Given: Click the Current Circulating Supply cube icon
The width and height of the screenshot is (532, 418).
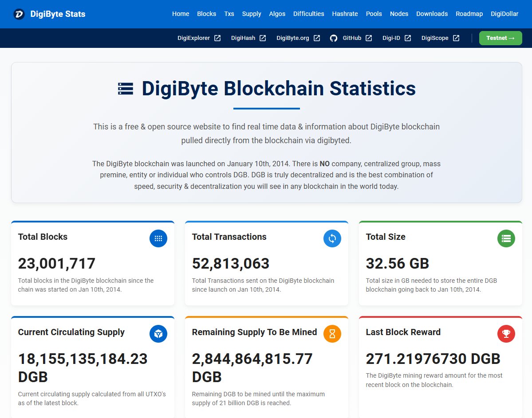Looking at the screenshot, I should tap(158, 334).
